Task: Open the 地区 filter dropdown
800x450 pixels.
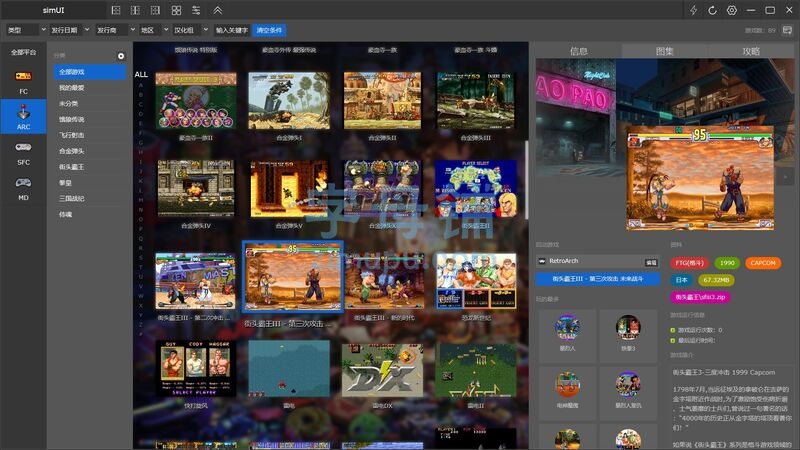Action: [x=154, y=30]
